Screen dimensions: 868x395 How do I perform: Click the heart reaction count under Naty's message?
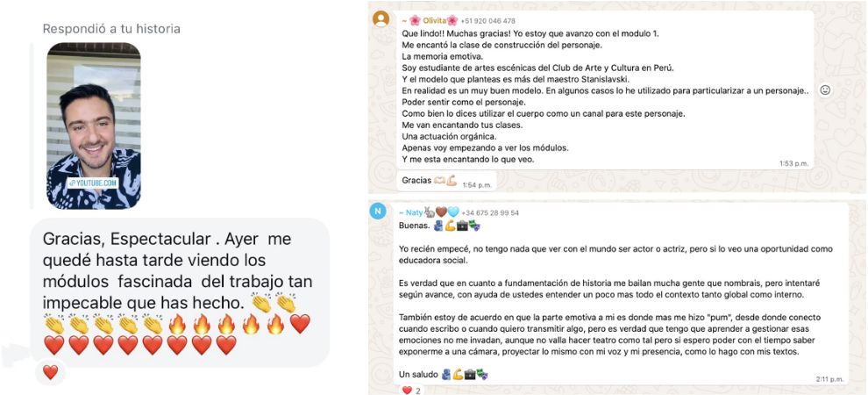point(412,390)
